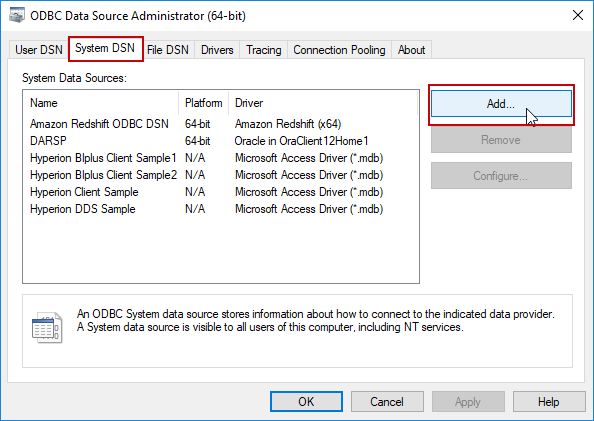Viewport: 594px width, 421px height.
Task: Click Access Driver cell for Hyperion BIplus Client Sample1
Action: pyautogui.click(x=309, y=158)
